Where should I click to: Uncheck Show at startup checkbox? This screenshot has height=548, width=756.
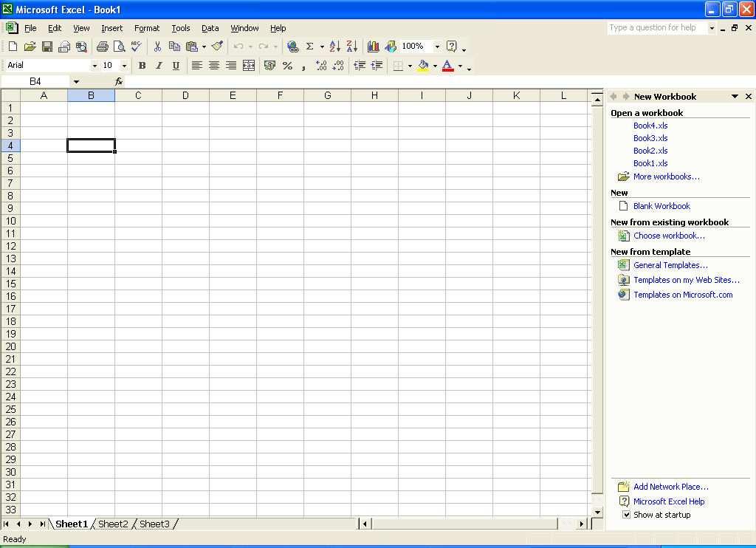pos(626,515)
